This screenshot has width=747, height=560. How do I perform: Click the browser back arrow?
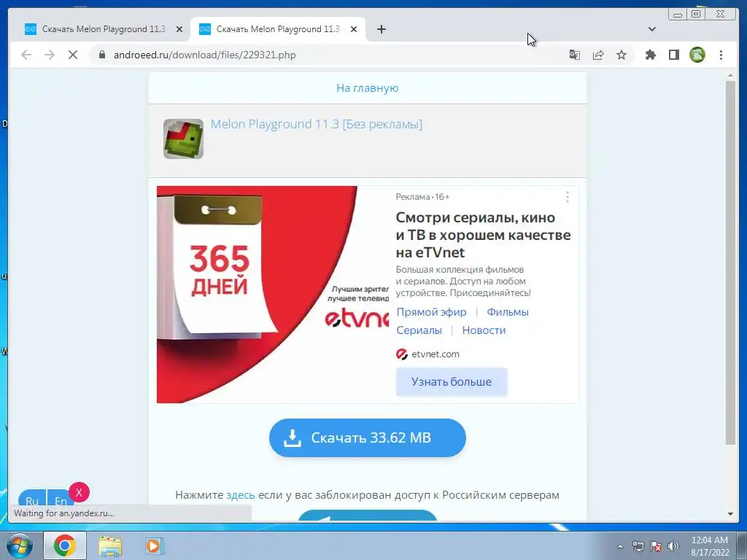[x=26, y=55]
